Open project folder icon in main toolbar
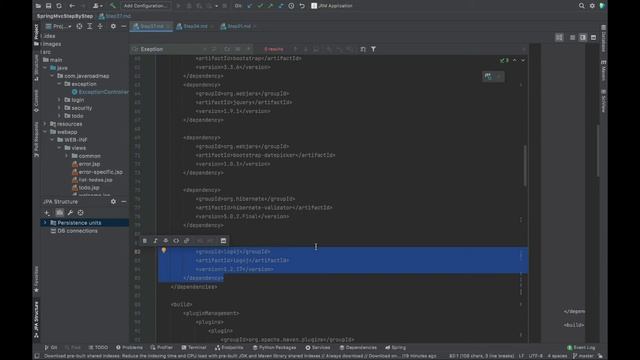The image size is (640, 360). (x=38, y=6)
